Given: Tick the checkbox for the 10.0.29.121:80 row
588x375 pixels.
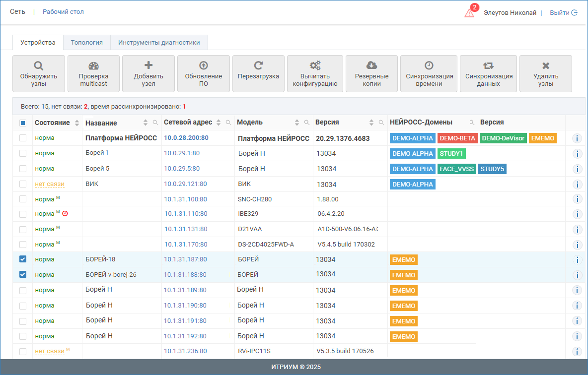Looking at the screenshot, I should [23, 184].
